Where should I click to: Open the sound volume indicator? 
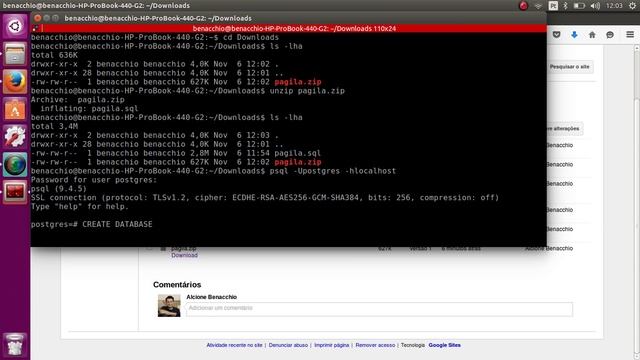pos(595,6)
